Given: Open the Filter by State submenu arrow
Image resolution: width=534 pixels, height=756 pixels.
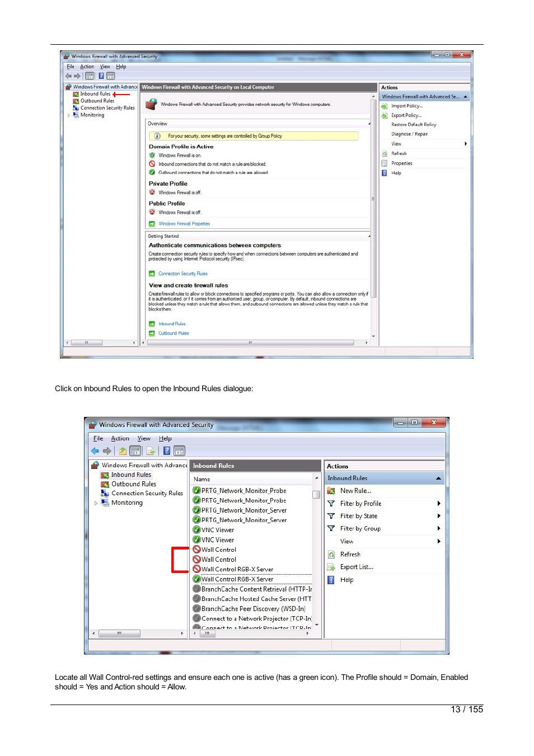Looking at the screenshot, I should tap(439, 516).
